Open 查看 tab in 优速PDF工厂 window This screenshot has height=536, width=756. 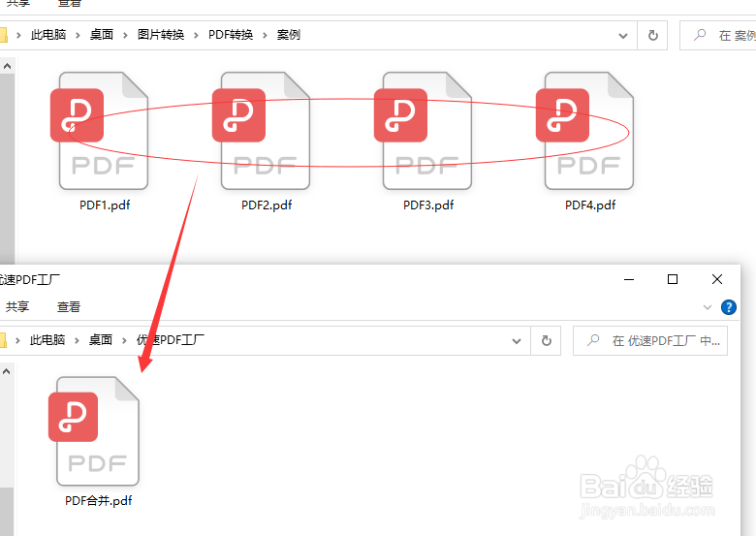pyautogui.click(x=69, y=306)
